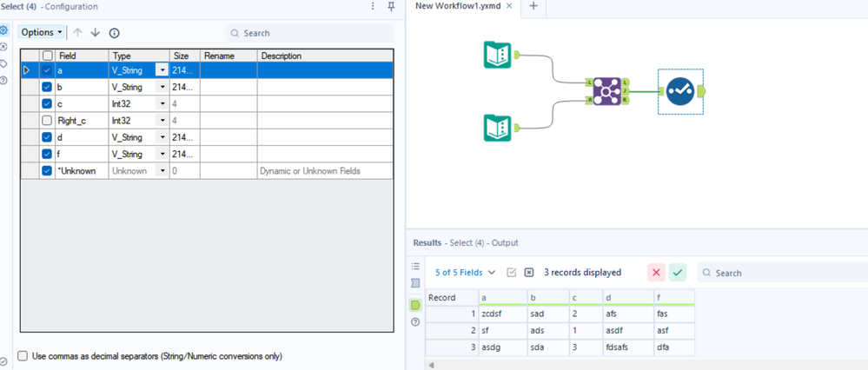Open the Configuration gear tab icon
This screenshot has height=370, width=868.
tap(3, 30)
